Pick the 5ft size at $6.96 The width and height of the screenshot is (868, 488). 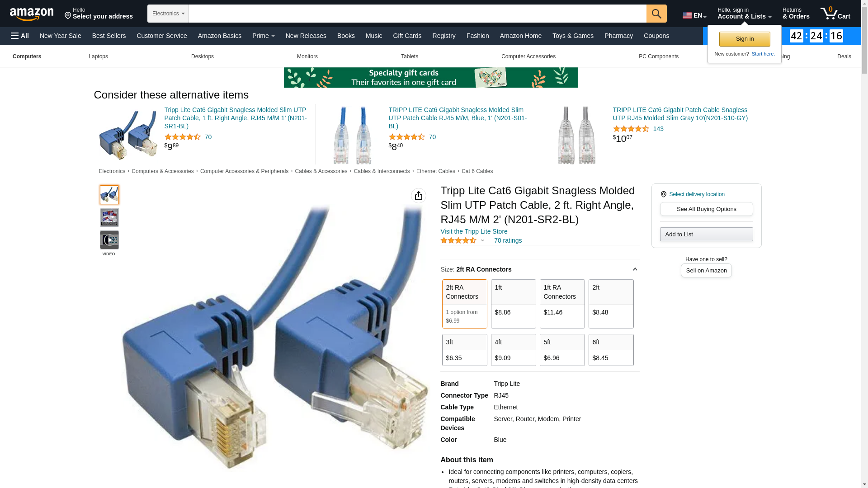562,350
